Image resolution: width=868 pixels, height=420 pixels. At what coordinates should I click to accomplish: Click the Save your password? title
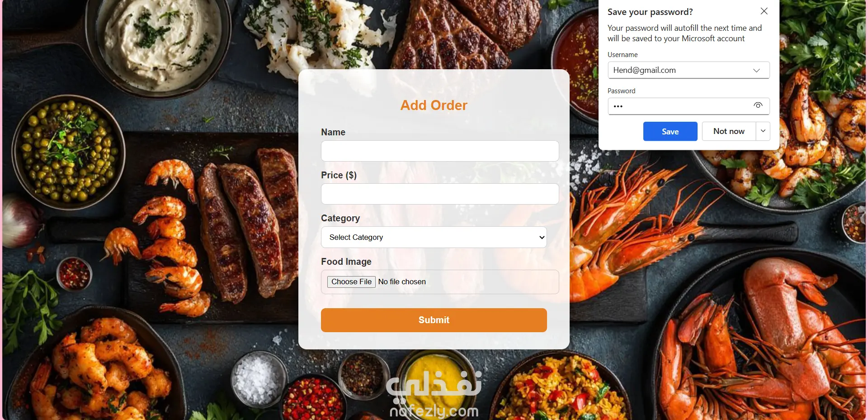tap(650, 12)
